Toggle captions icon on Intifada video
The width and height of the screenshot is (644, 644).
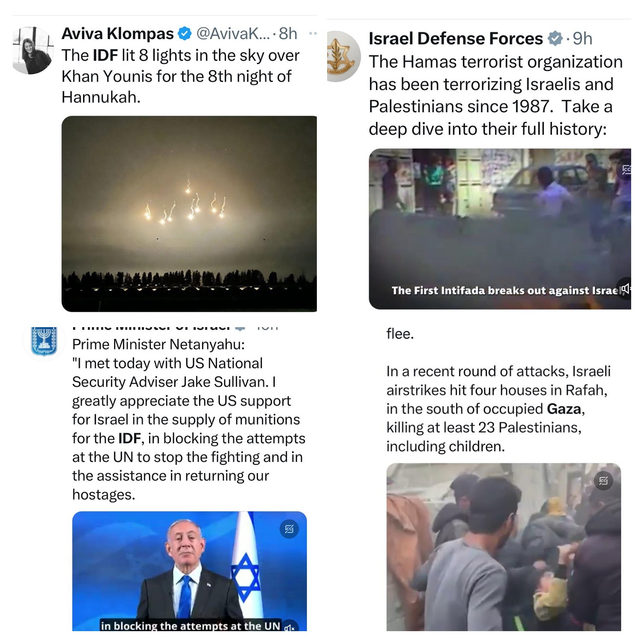coord(626,170)
